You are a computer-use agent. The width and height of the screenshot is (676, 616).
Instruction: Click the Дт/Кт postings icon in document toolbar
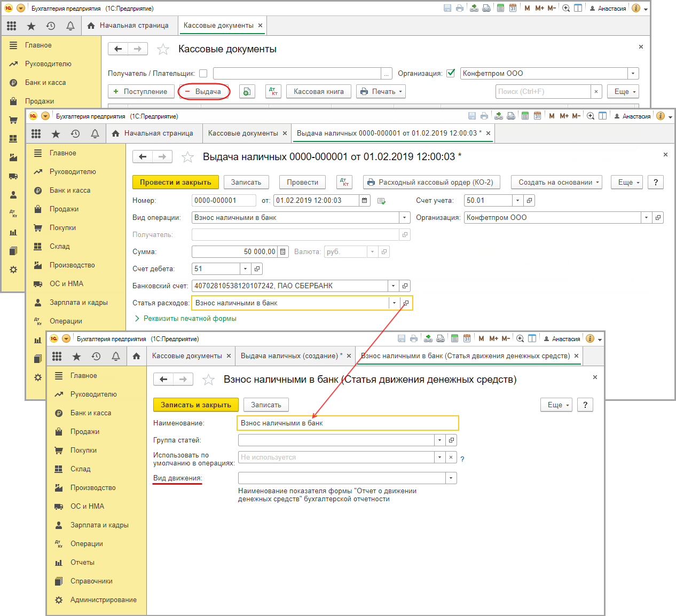point(344,183)
